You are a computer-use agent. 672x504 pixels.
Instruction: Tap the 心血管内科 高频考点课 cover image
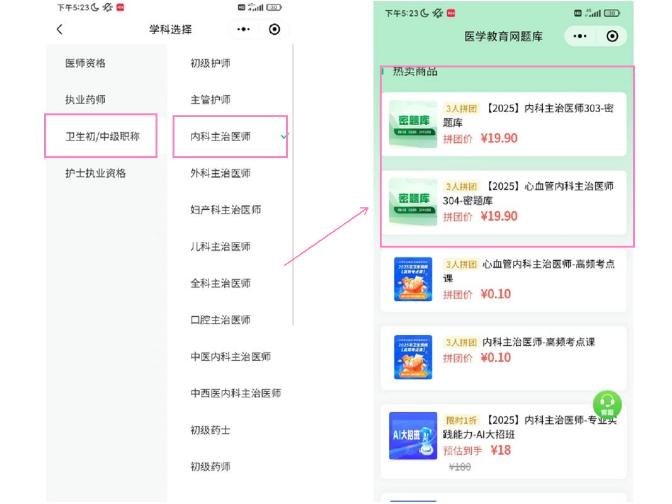413,279
